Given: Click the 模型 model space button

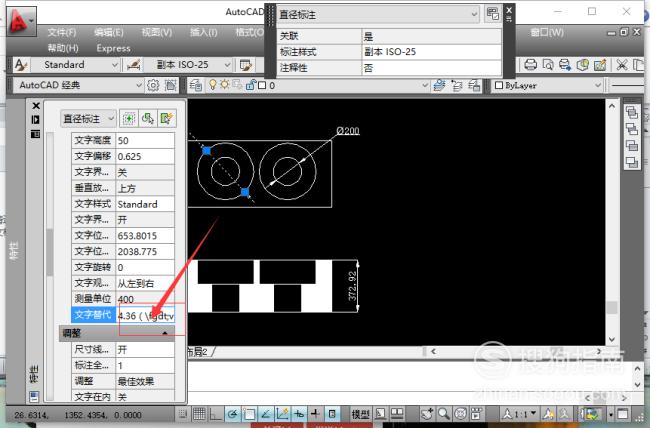Looking at the screenshot, I should 360,414.
